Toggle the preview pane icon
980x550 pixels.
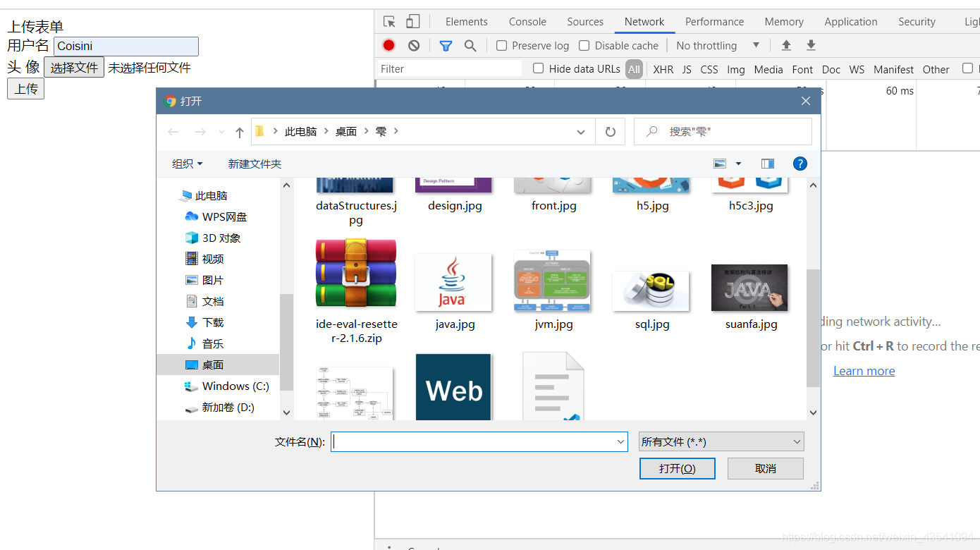[x=768, y=164]
